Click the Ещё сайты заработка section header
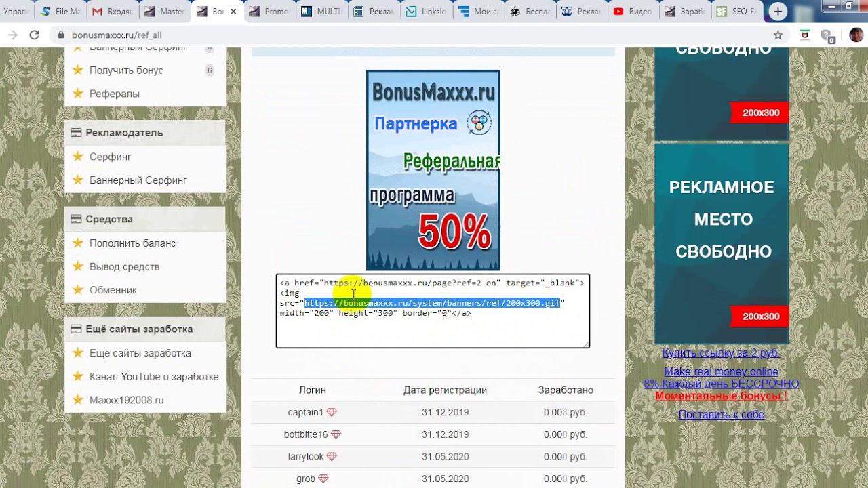 [x=145, y=329]
